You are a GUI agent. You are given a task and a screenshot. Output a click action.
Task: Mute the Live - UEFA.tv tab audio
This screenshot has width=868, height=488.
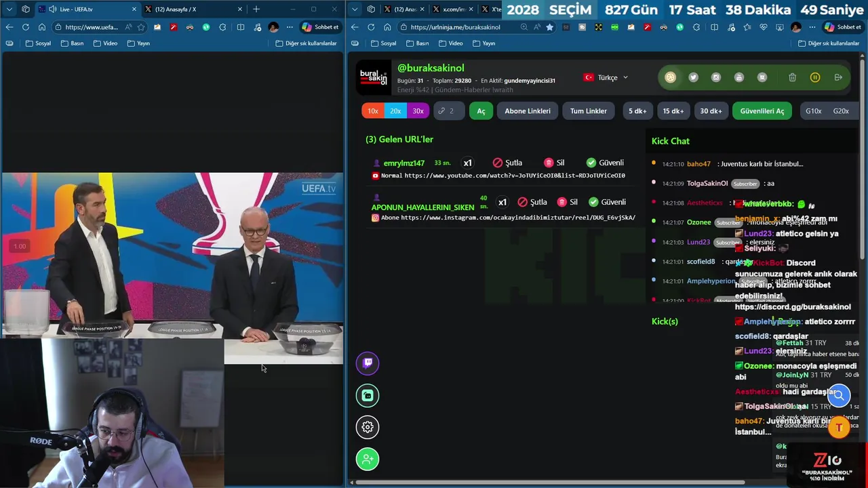coord(52,9)
